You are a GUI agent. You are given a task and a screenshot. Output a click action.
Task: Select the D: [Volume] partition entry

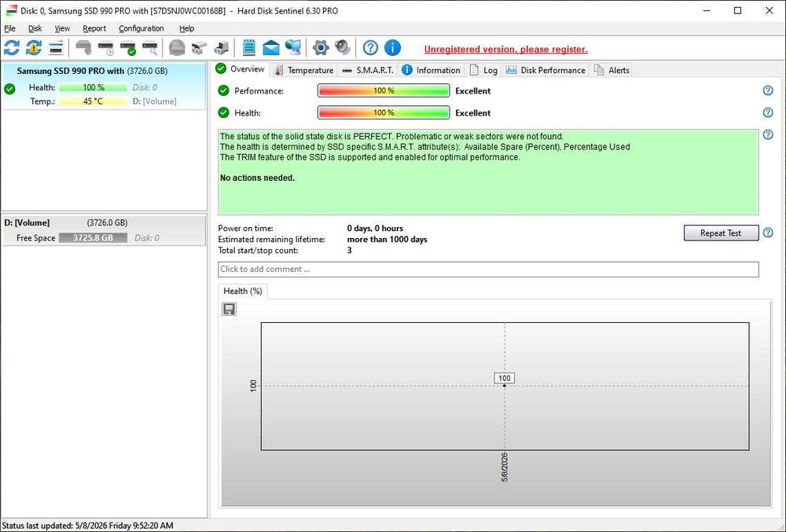(x=104, y=230)
